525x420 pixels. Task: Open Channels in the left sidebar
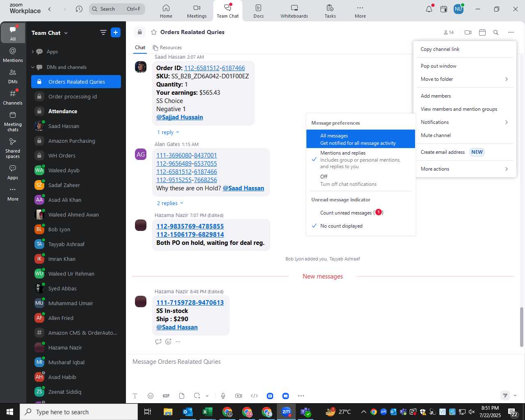click(13, 98)
